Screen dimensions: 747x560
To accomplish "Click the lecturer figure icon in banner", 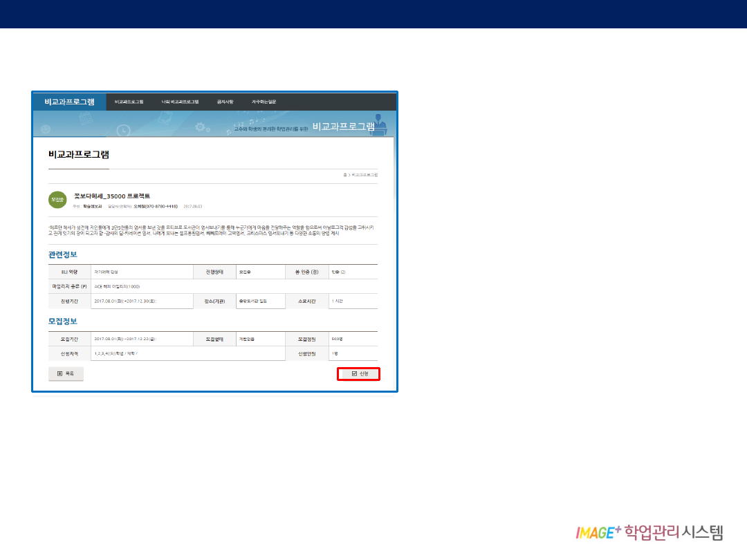I will pos(379,125).
